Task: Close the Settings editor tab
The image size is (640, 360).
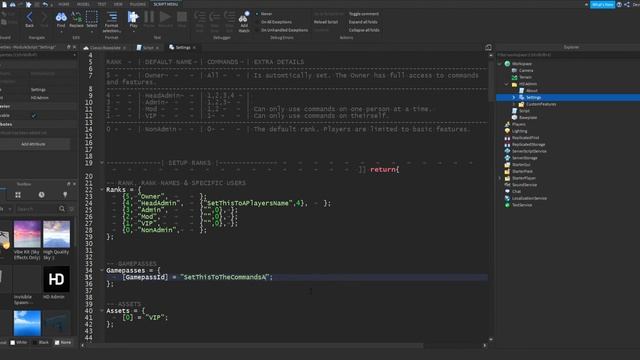Action: (x=194, y=48)
